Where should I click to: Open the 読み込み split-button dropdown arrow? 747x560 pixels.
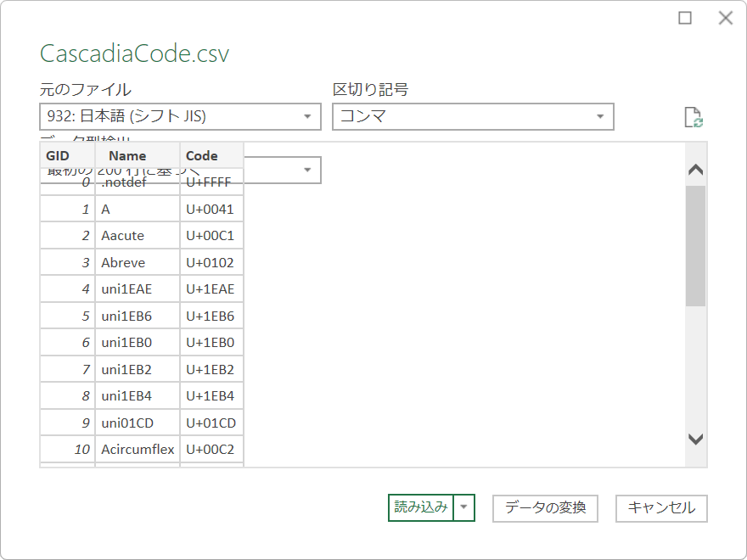(x=465, y=508)
